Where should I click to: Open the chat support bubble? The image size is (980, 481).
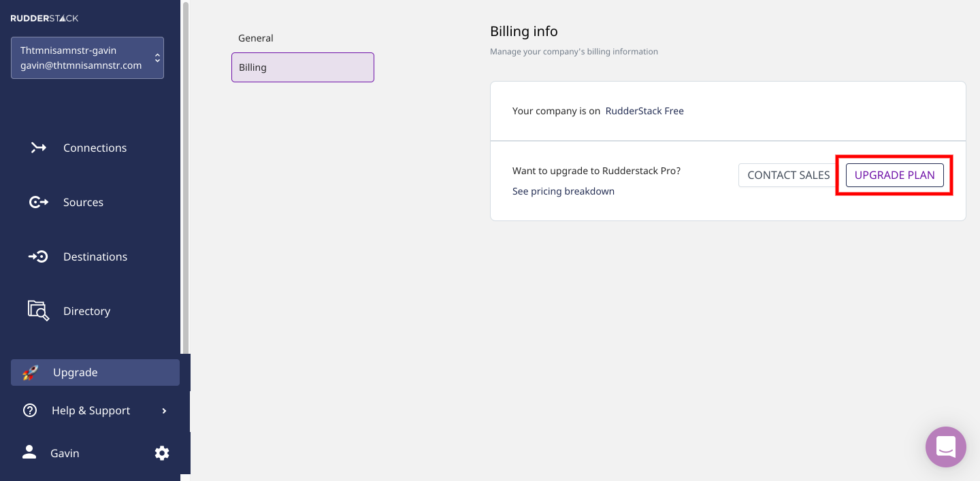(946, 447)
